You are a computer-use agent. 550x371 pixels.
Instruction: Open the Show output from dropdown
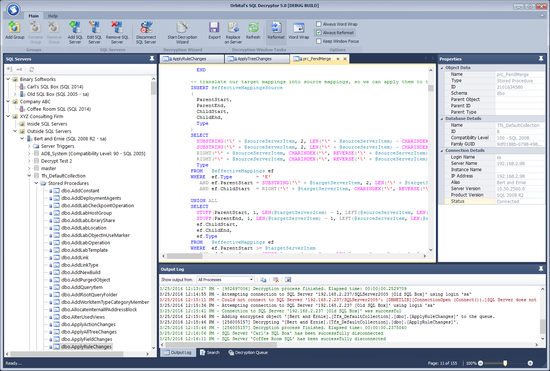[225, 279]
